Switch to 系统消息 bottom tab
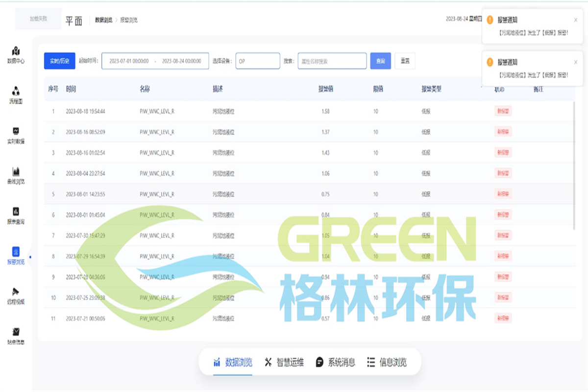Viewport: 588px width, 392px height. [336, 363]
